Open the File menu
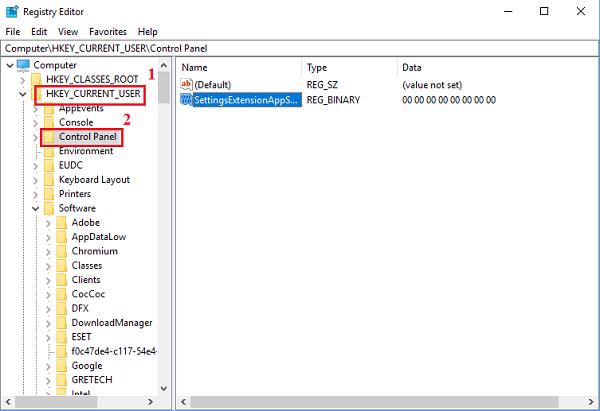Viewport: 600px width, 411px height. click(x=13, y=31)
